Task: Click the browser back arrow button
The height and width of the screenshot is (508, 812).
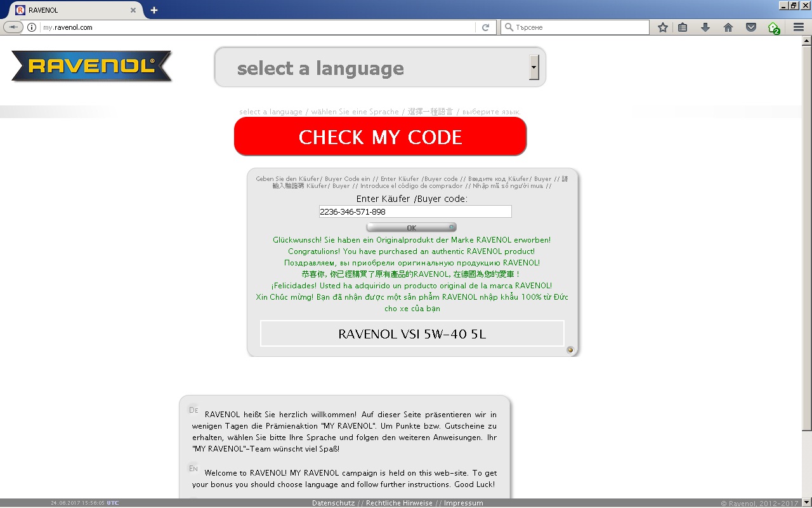Action: pyautogui.click(x=13, y=27)
